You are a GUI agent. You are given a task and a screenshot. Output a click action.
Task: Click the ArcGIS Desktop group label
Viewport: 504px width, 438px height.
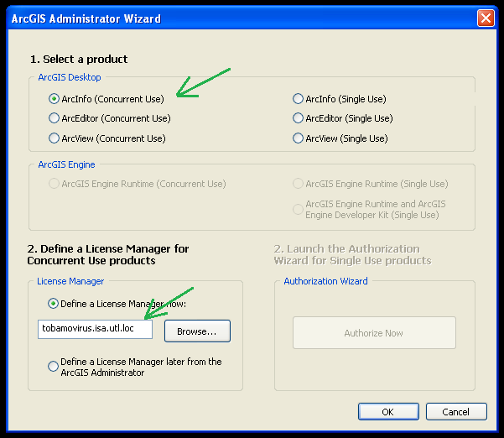[x=70, y=77]
